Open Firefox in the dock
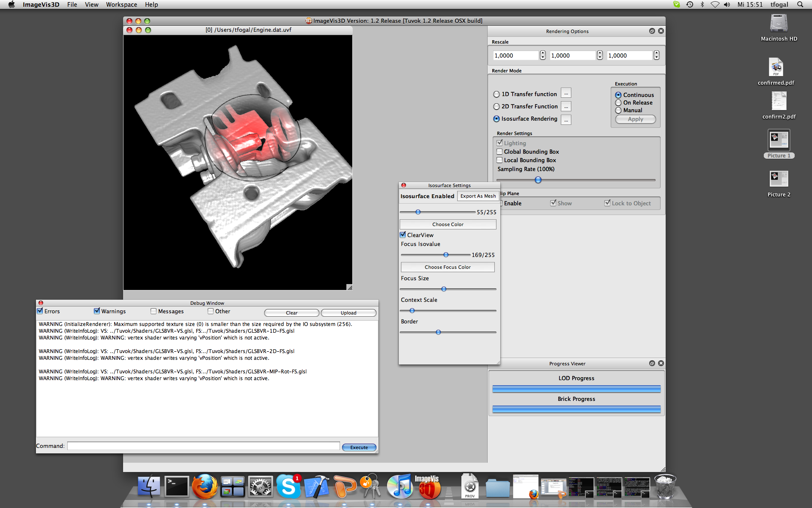The image size is (812, 508). [x=205, y=486]
